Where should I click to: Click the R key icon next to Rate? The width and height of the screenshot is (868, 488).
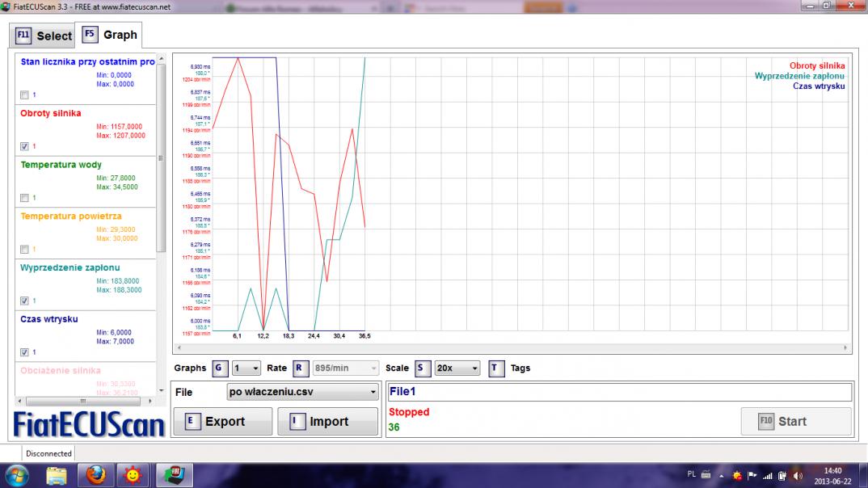(x=300, y=368)
